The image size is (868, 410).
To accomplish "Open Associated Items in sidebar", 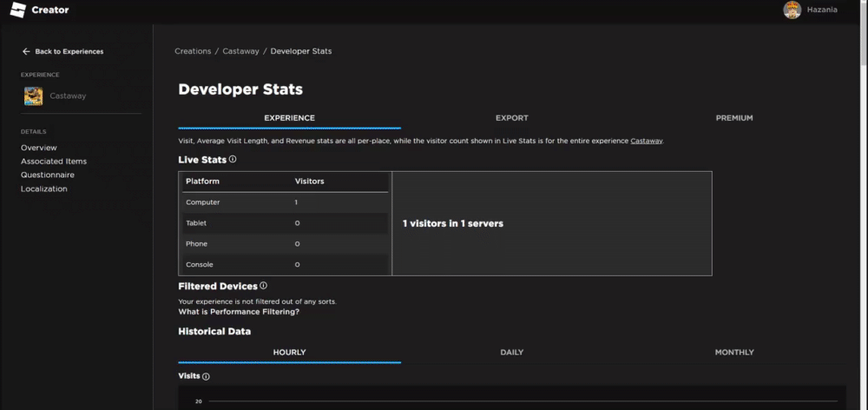I will pos(54,162).
